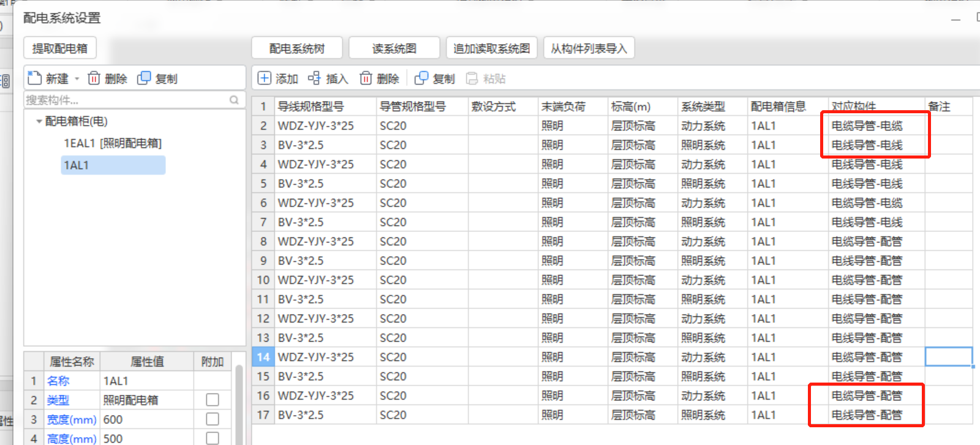Click the 新建 new-item icon
The width and height of the screenshot is (980, 445).
34,78
